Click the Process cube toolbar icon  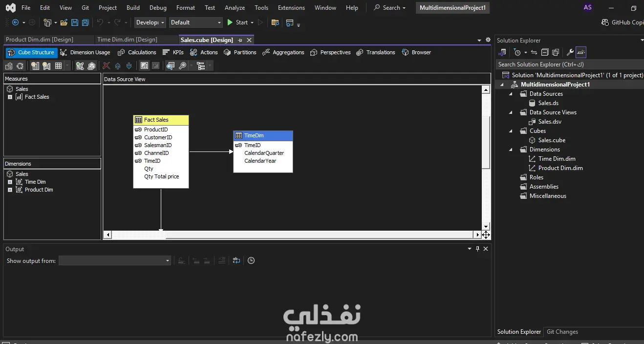pyautogui.click(x=9, y=65)
